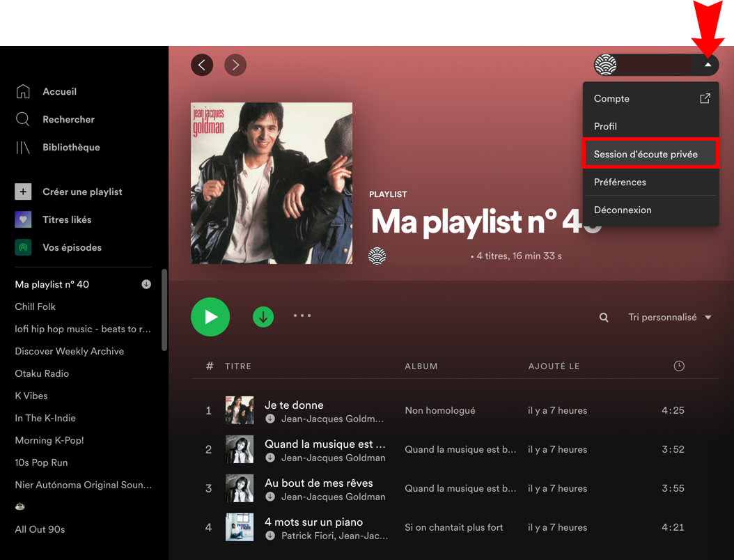The width and height of the screenshot is (734, 560).
Task: Open Vos épisodes podcast icon
Action: coord(24,247)
